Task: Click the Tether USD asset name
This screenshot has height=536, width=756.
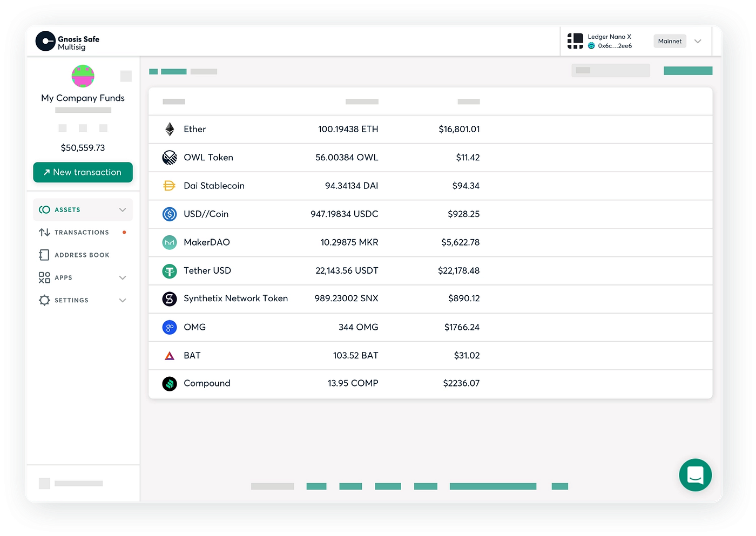Action: [x=207, y=270]
